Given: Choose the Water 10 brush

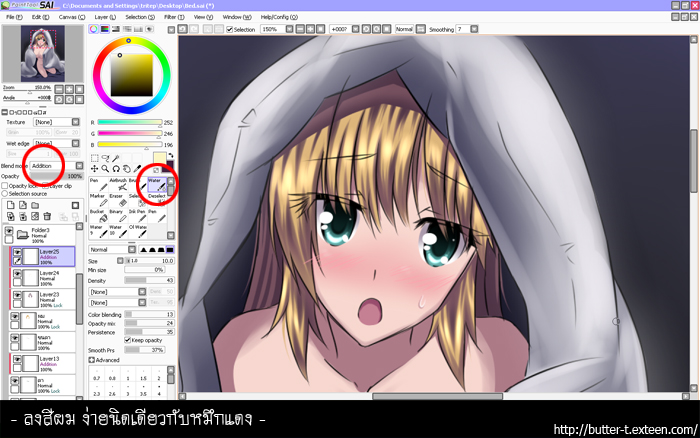Looking at the screenshot, I should pyautogui.click(x=118, y=231).
